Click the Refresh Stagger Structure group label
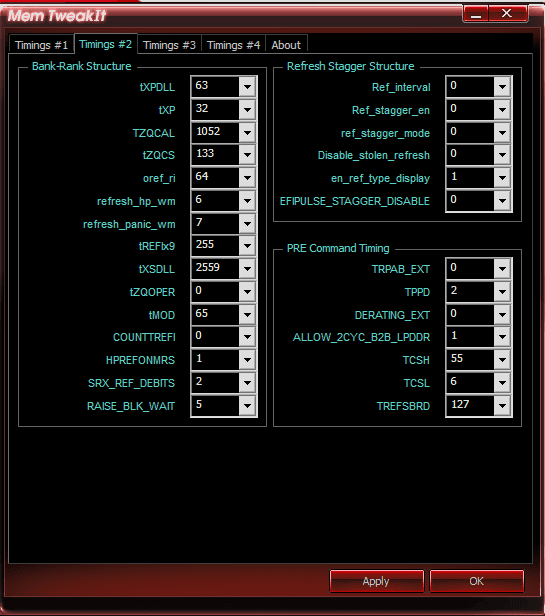The height and width of the screenshot is (616, 545). (x=350, y=66)
